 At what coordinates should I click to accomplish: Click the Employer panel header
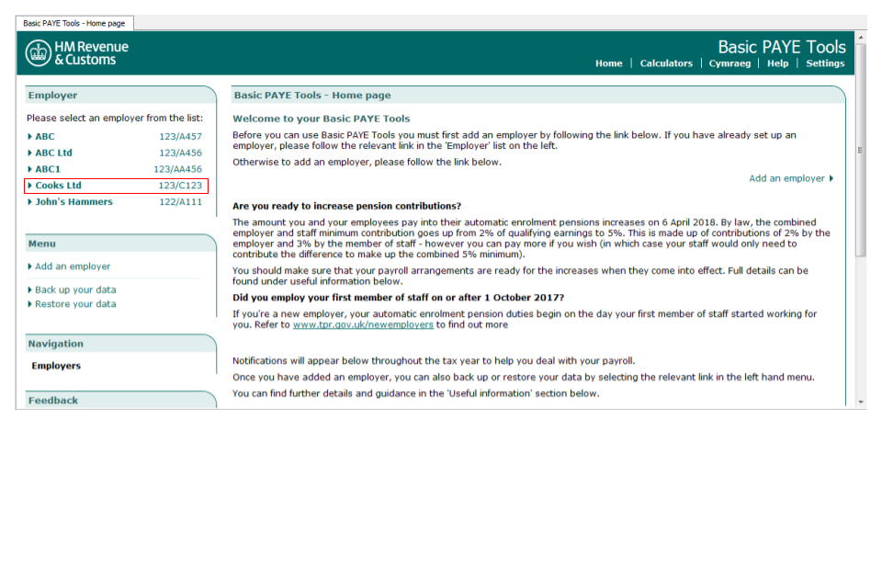pyautogui.click(x=120, y=96)
